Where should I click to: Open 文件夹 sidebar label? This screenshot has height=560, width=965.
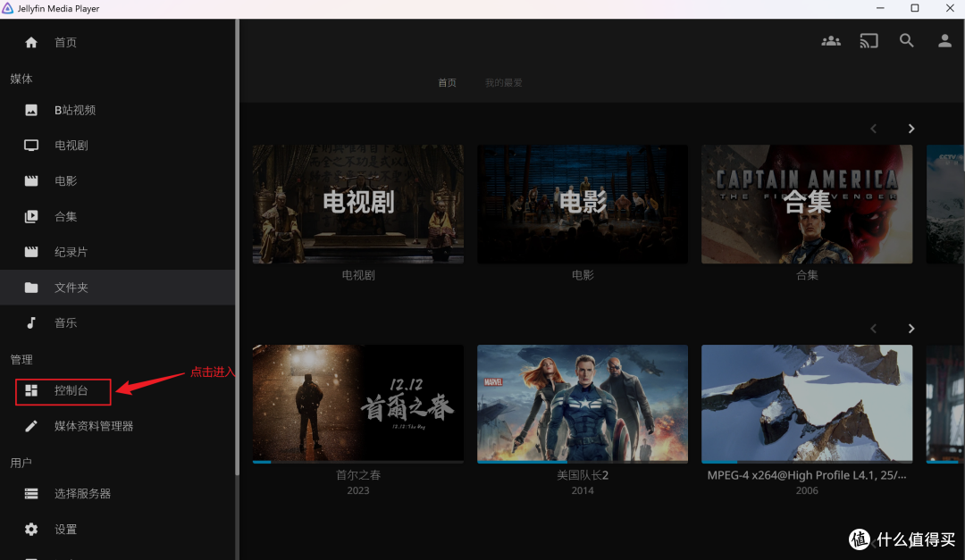tap(71, 288)
